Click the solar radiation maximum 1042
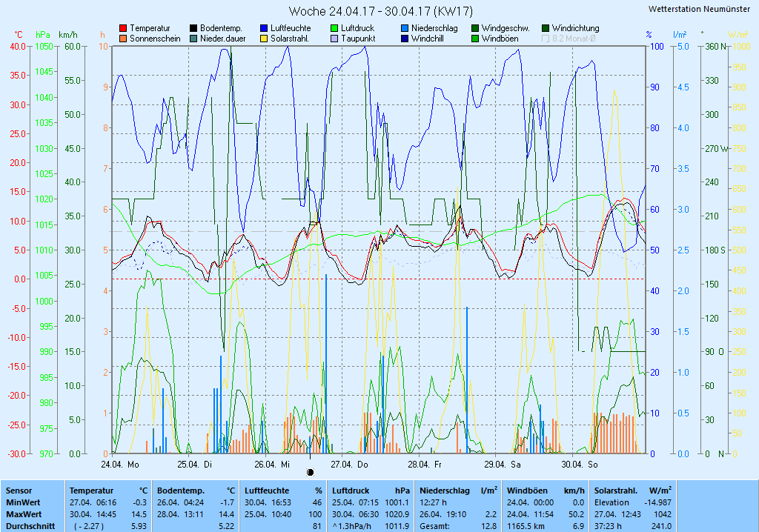 coord(663,514)
